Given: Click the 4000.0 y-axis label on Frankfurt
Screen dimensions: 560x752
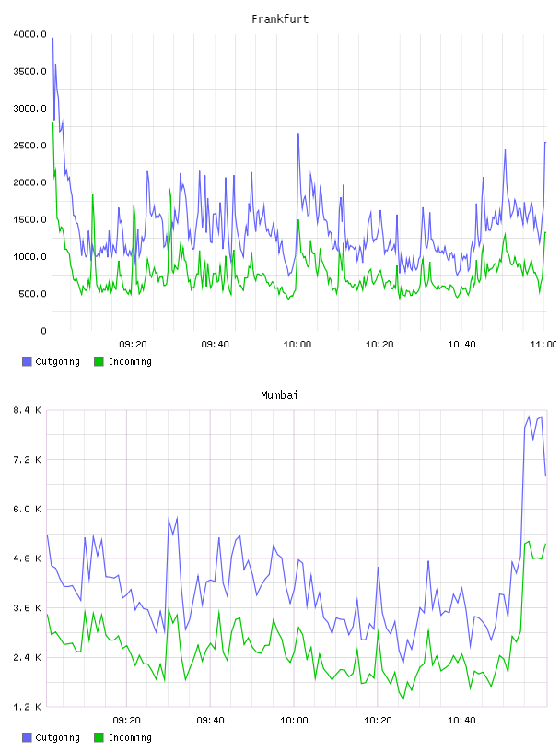Looking at the screenshot, I should [29, 34].
